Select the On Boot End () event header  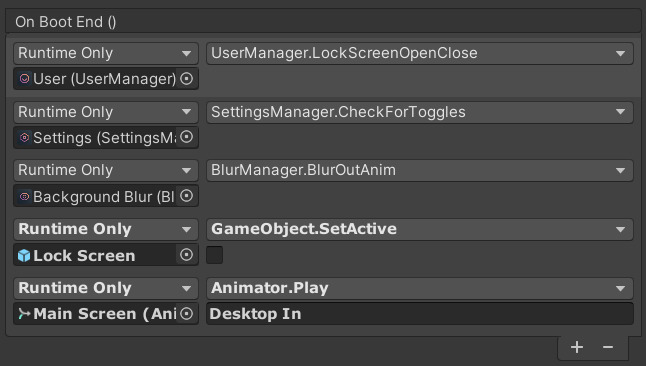(x=323, y=21)
